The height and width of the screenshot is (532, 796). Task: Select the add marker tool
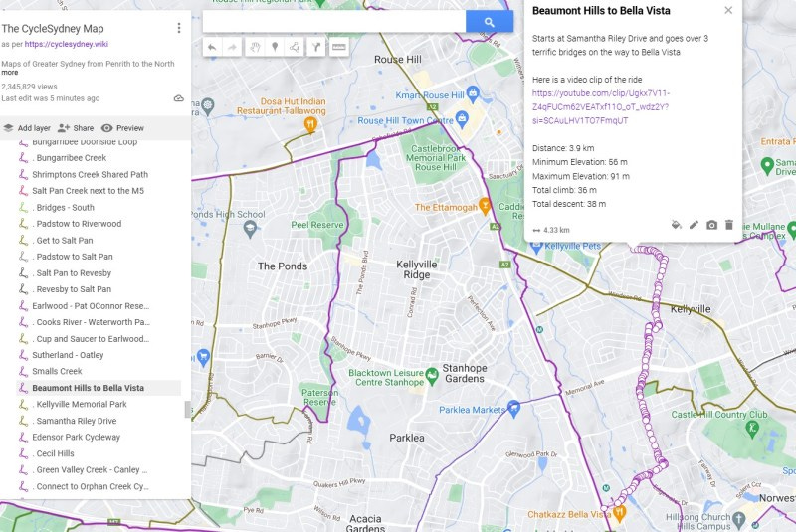275,47
